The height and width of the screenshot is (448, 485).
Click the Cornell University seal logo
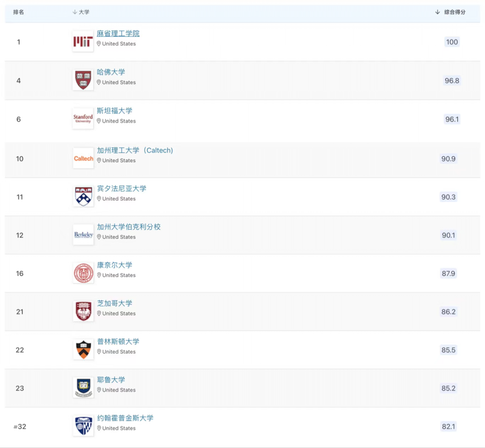tap(83, 273)
